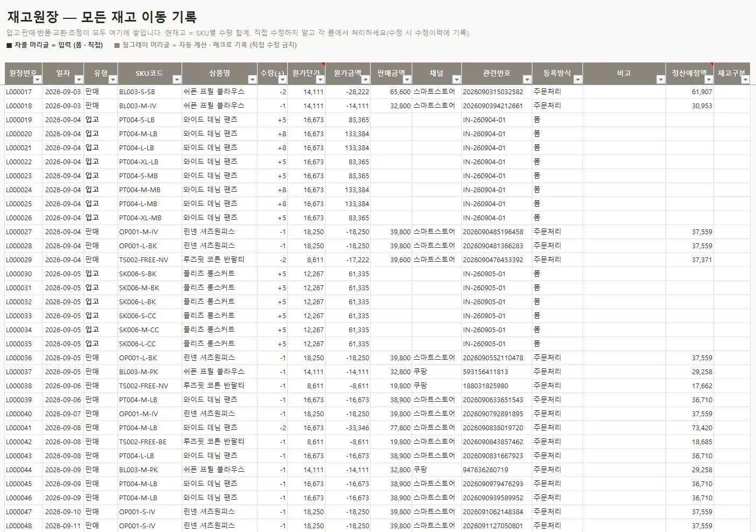Viewport: 756px width, 532px height.
Task: Open the 일자 column filter dropdown
Action: point(79,80)
